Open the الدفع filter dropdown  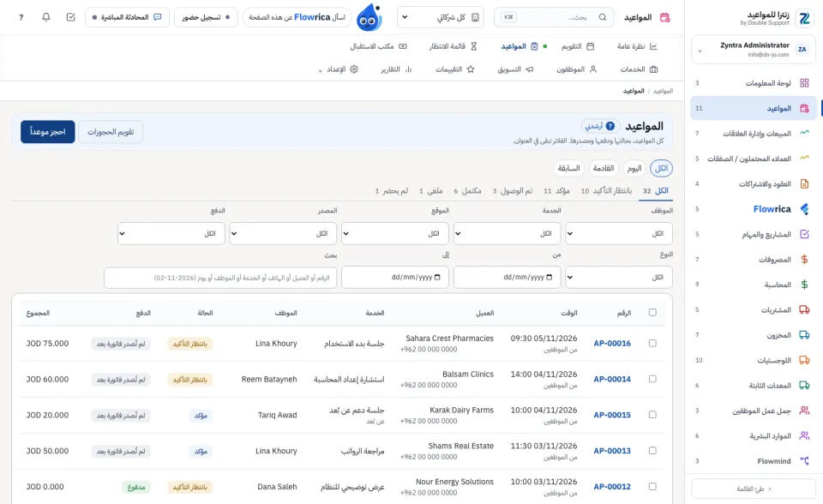(x=171, y=234)
